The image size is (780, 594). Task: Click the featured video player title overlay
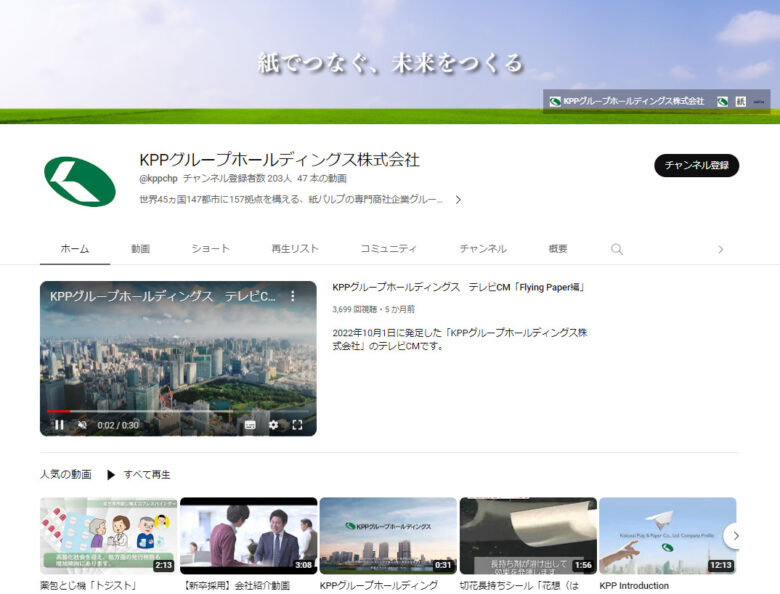pos(163,296)
